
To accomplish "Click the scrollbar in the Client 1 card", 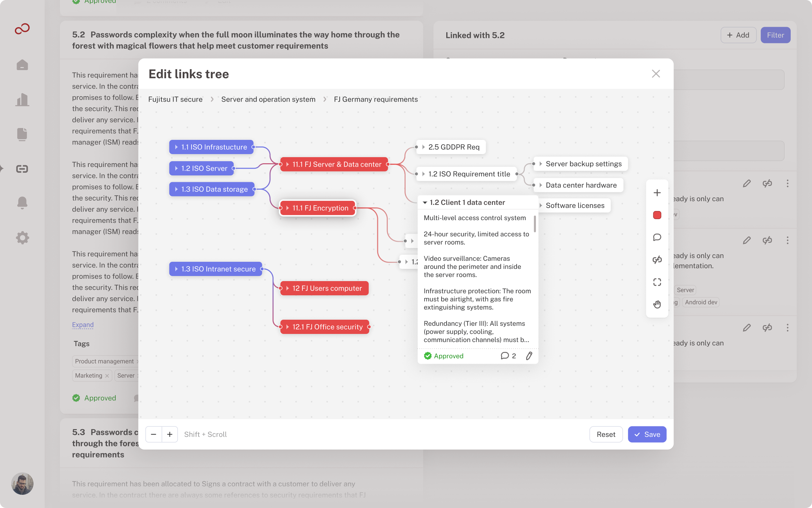I will (535, 224).
